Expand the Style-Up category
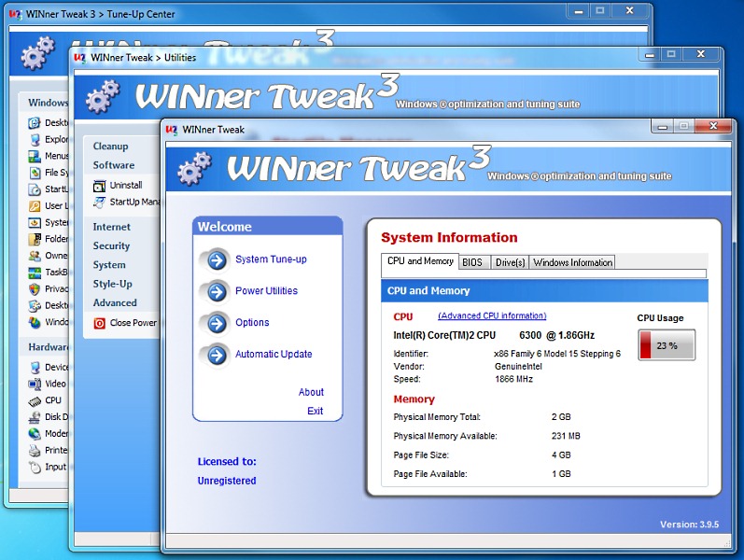The height and width of the screenshot is (560, 744). pyautogui.click(x=112, y=284)
